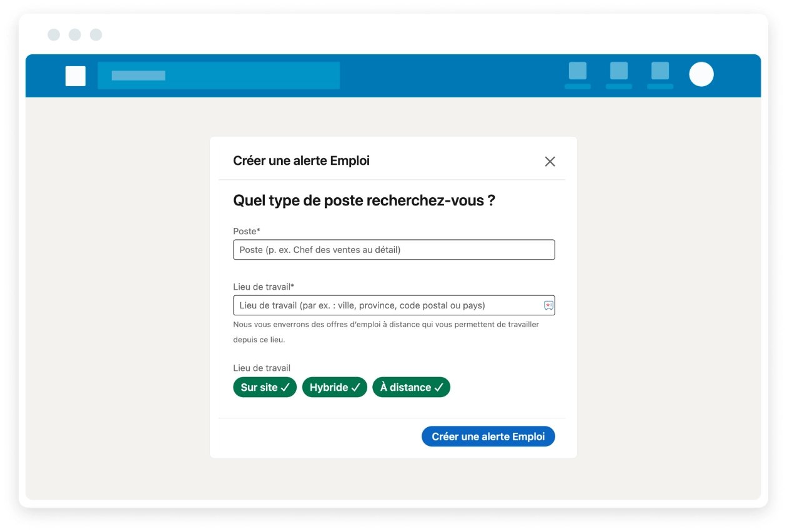Disable the À distance option
Screen dimensions: 787x532
point(411,387)
